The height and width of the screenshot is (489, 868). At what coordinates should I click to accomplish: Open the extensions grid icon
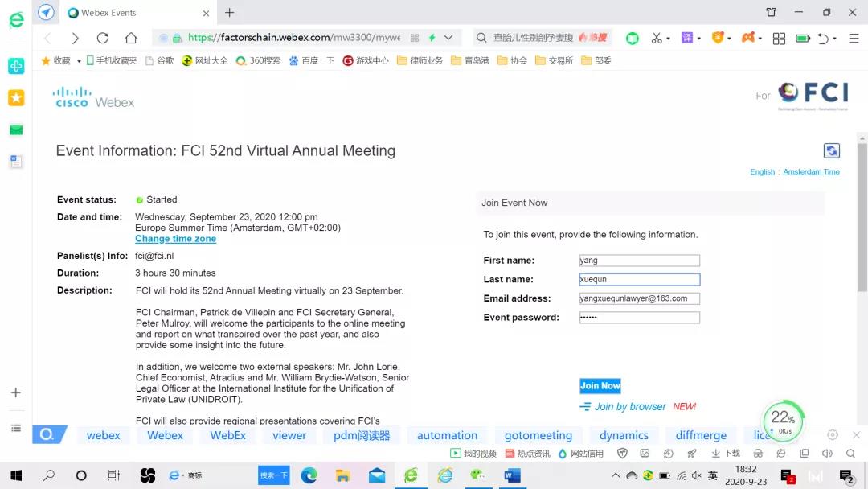tap(779, 39)
